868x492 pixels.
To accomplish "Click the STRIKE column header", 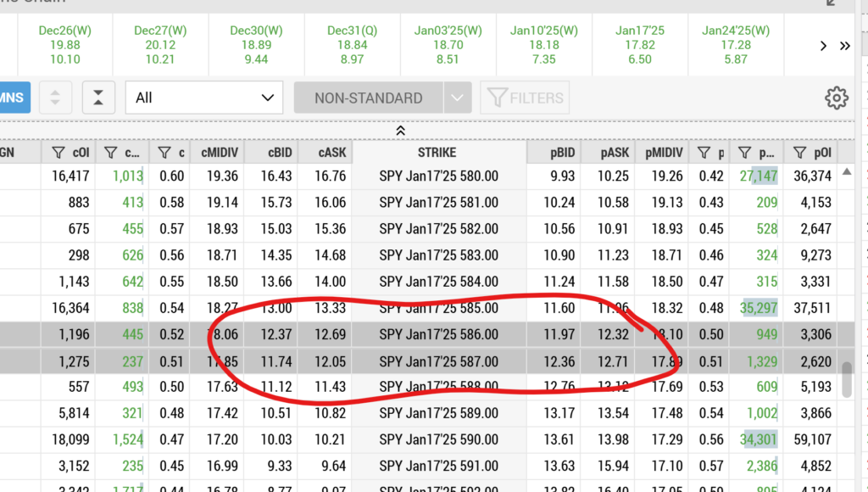I will coord(439,153).
